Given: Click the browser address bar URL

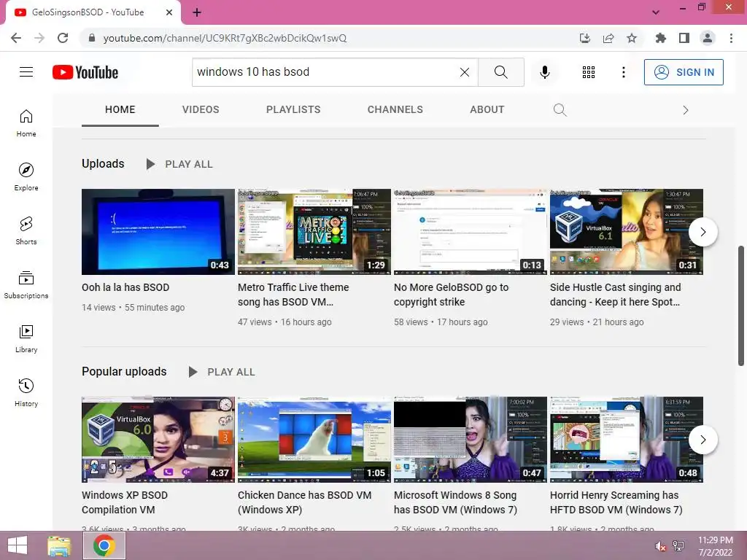Looking at the screenshot, I should tap(225, 38).
